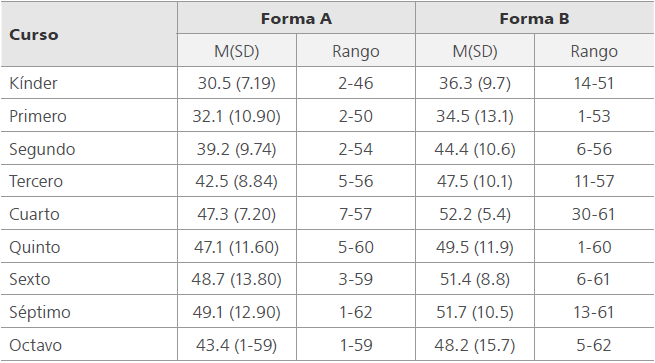
Task: Select the Forma A header cell
Action: point(296,19)
